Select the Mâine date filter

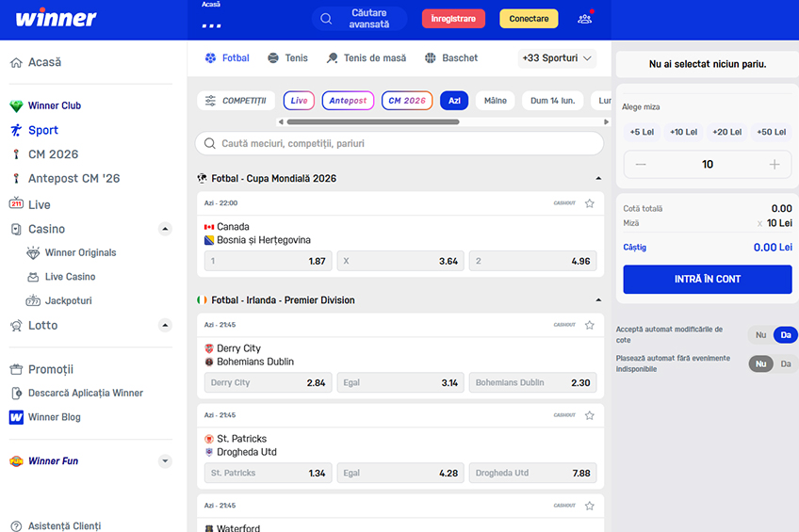tap(496, 101)
